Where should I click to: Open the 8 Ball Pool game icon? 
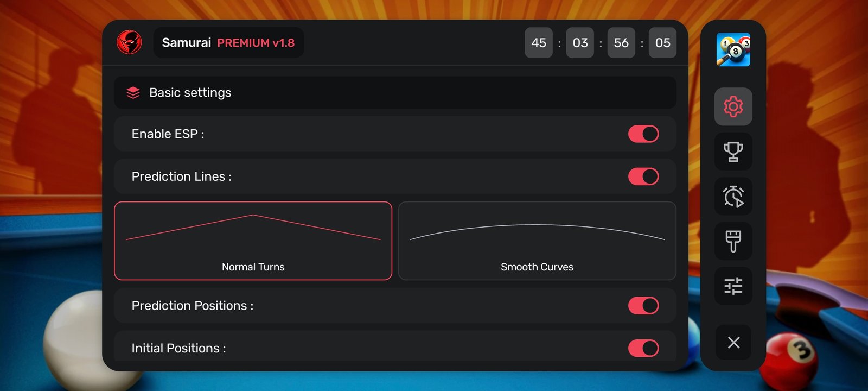(733, 49)
